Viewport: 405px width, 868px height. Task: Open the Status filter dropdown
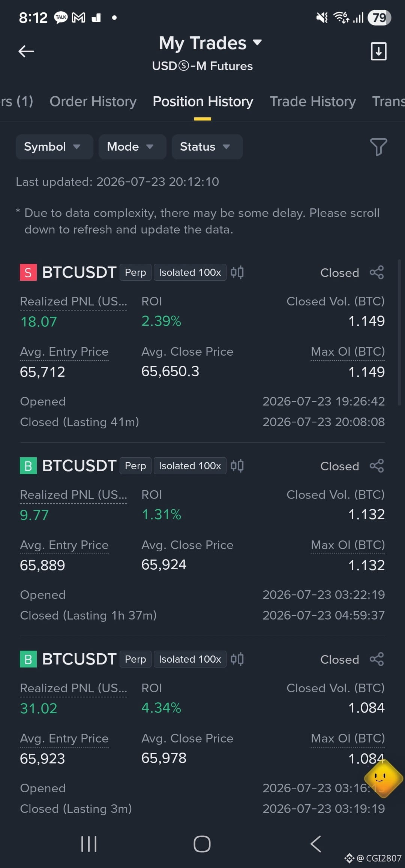(207, 147)
